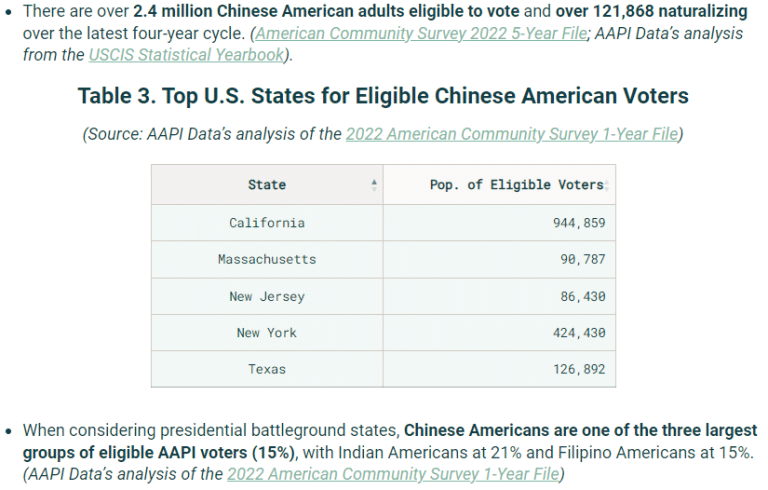Select the California table cell

pos(267,223)
